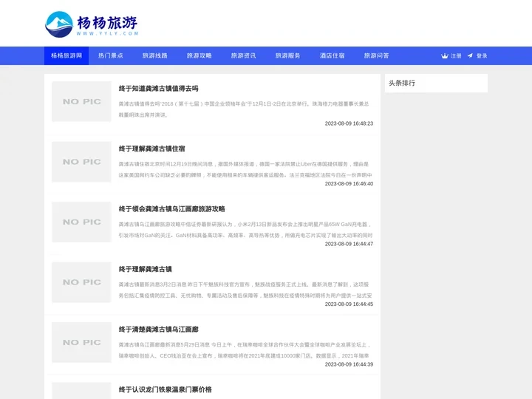Open the 热门景点 menu item
The width and height of the screenshot is (532, 399).
[x=111, y=55]
